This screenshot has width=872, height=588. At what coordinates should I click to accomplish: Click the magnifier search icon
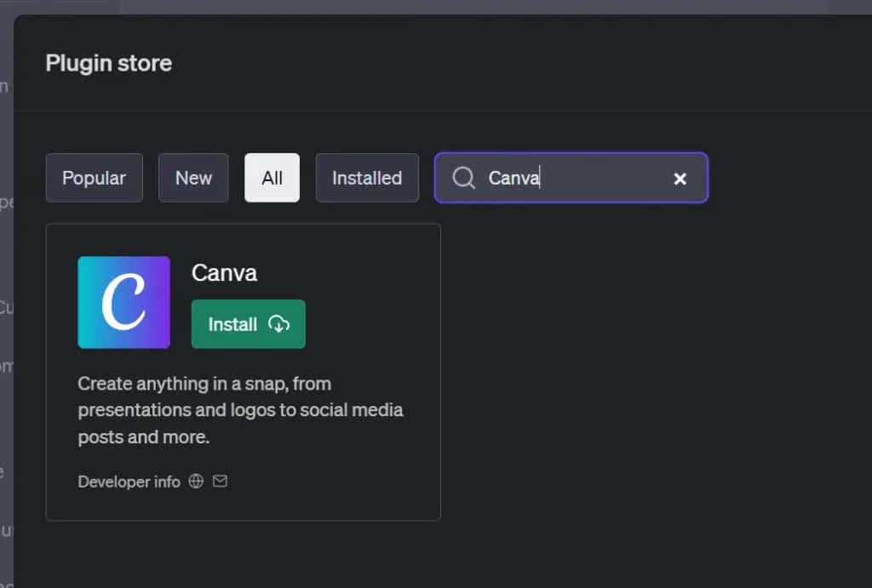(x=463, y=178)
